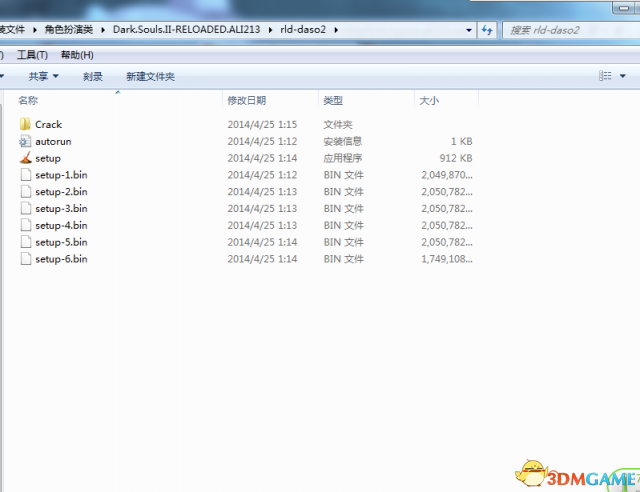640x492 pixels.
Task: Select the setup-2.bin file icon
Action: click(x=26, y=191)
